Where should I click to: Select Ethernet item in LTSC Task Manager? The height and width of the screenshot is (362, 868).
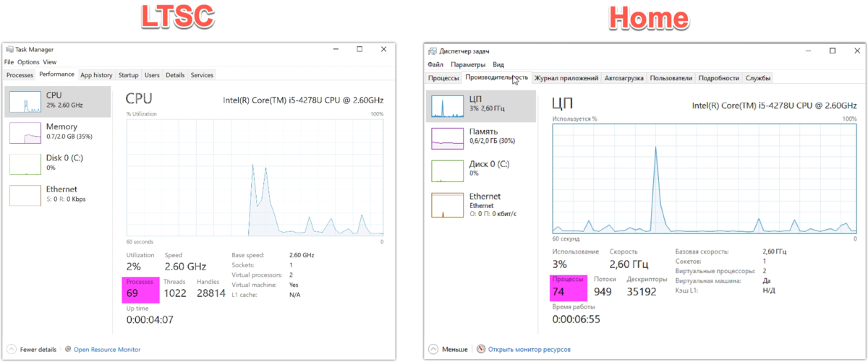coord(58,194)
